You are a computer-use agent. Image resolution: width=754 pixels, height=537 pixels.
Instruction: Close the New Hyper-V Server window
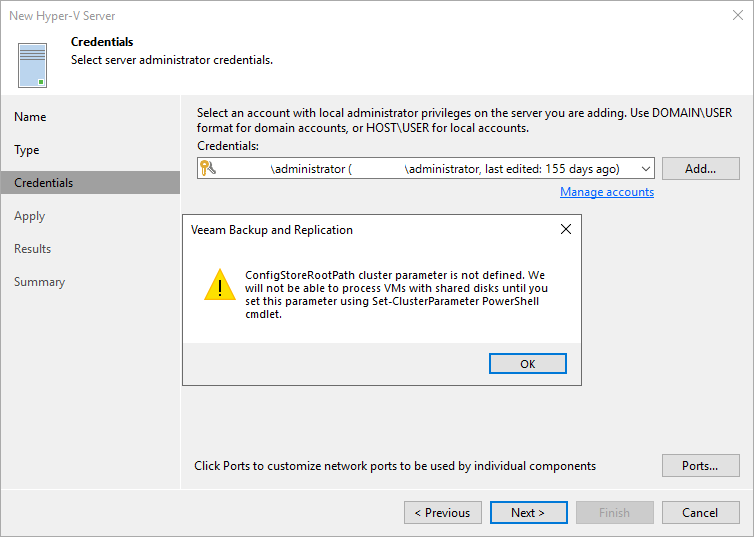(x=738, y=15)
